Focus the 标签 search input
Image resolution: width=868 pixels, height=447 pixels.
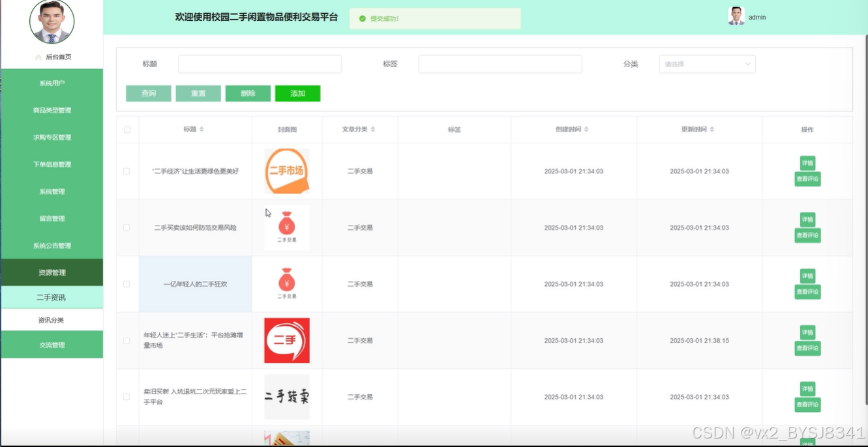pyautogui.click(x=500, y=64)
